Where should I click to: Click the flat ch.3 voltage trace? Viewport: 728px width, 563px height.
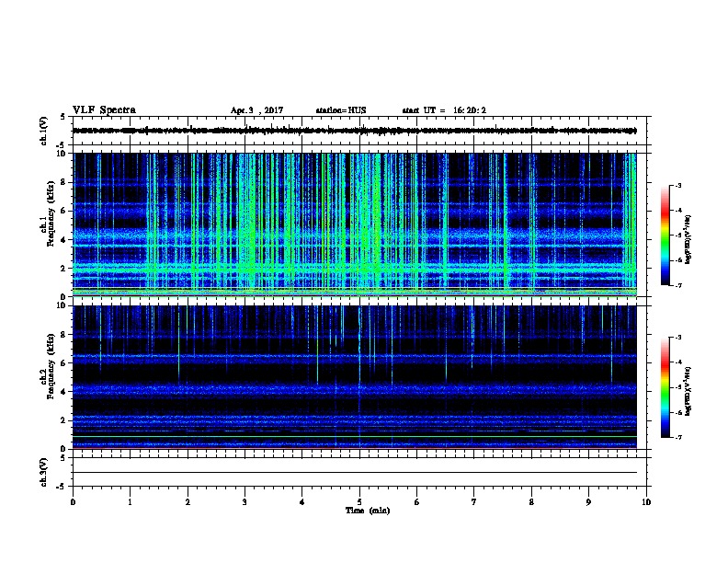coord(355,473)
